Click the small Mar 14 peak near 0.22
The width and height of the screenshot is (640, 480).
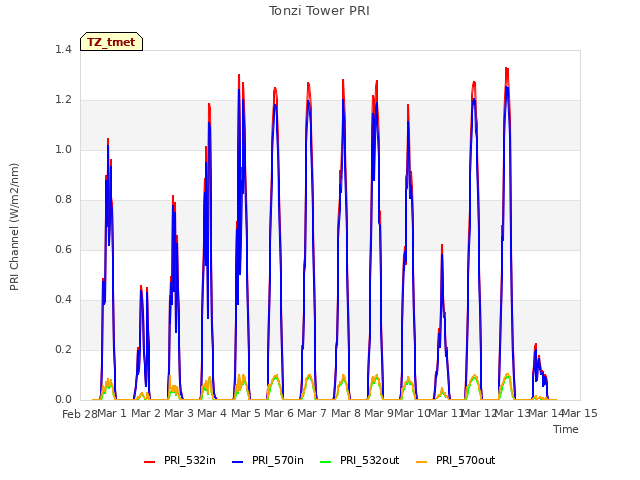536,345
